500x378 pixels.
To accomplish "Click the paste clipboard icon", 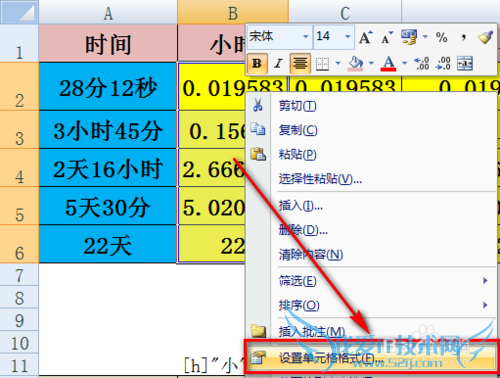I will [x=258, y=154].
